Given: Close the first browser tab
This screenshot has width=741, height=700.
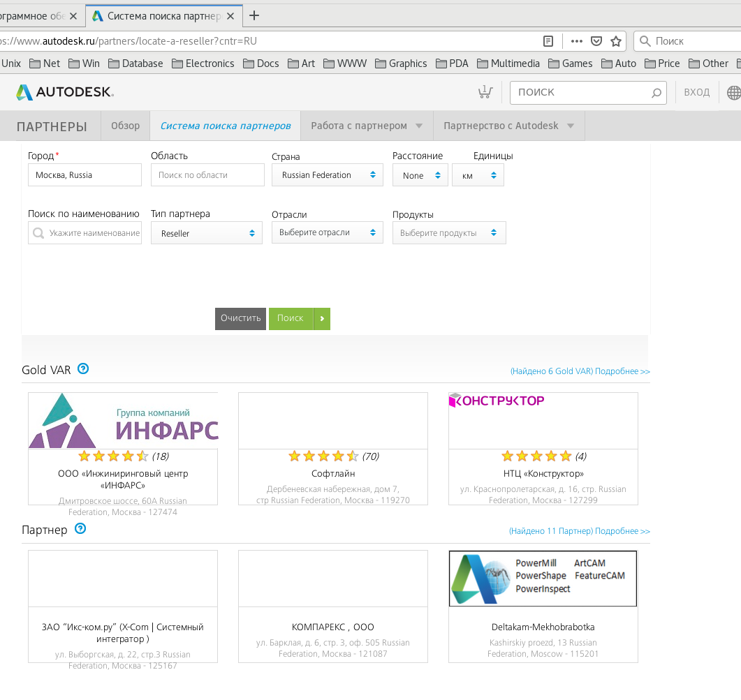Looking at the screenshot, I should pos(73,16).
